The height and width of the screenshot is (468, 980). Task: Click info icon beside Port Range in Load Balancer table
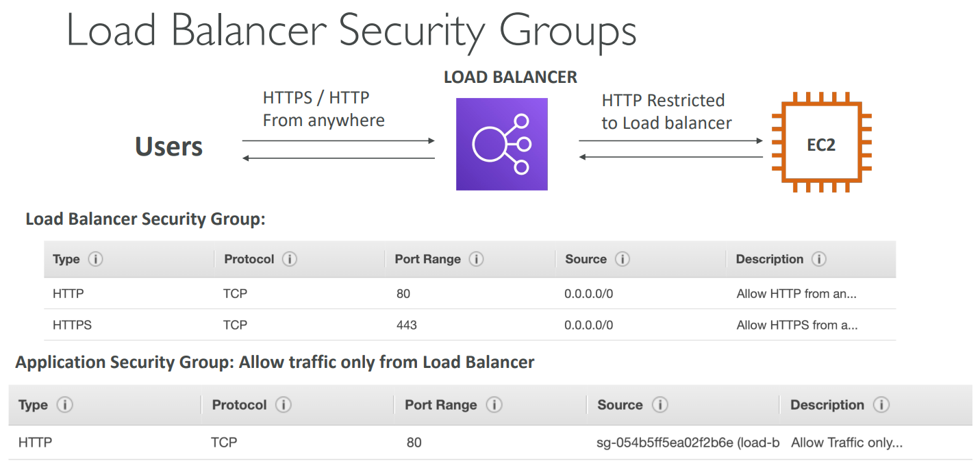(476, 260)
